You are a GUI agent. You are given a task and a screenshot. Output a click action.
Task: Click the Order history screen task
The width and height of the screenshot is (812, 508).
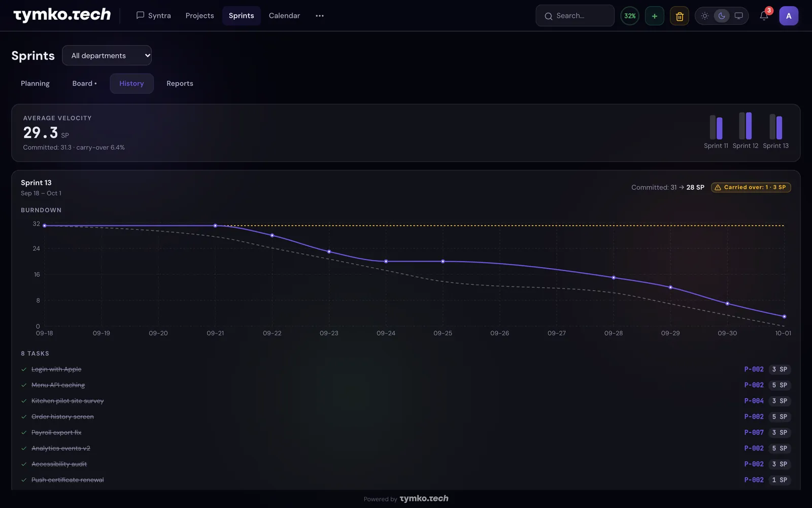[x=62, y=417]
